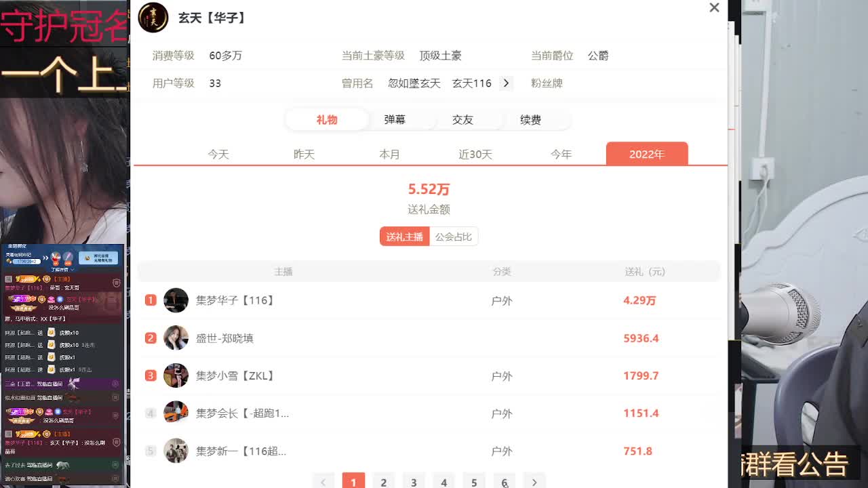
Task: Click avatar of 集梦华子【116】
Action: pos(176,300)
